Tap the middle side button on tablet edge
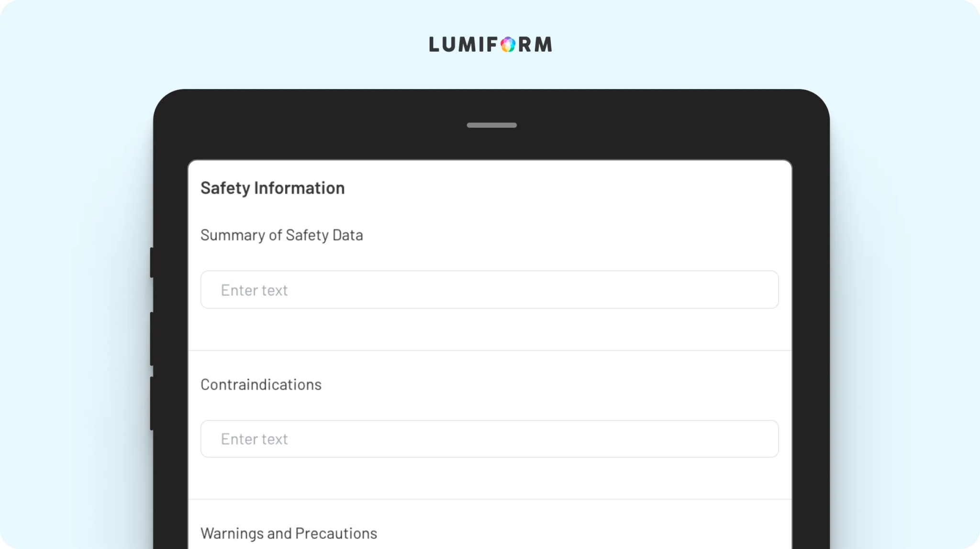Screen dimensions: 980x549 point(152,339)
